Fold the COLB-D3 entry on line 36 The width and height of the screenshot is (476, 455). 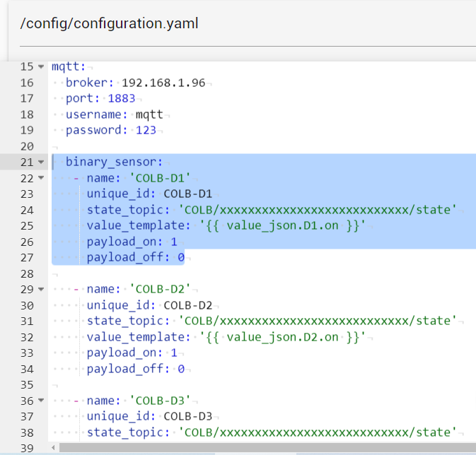pos(41,401)
